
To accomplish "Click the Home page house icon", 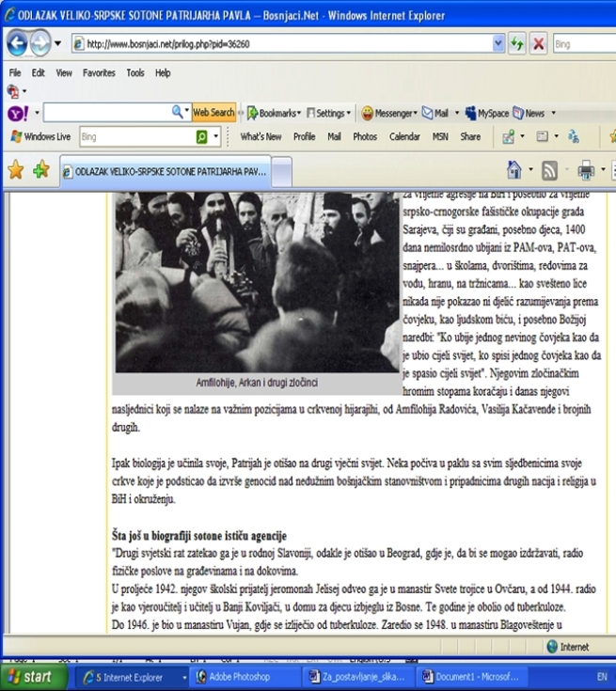I will pyautogui.click(x=514, y=169).
